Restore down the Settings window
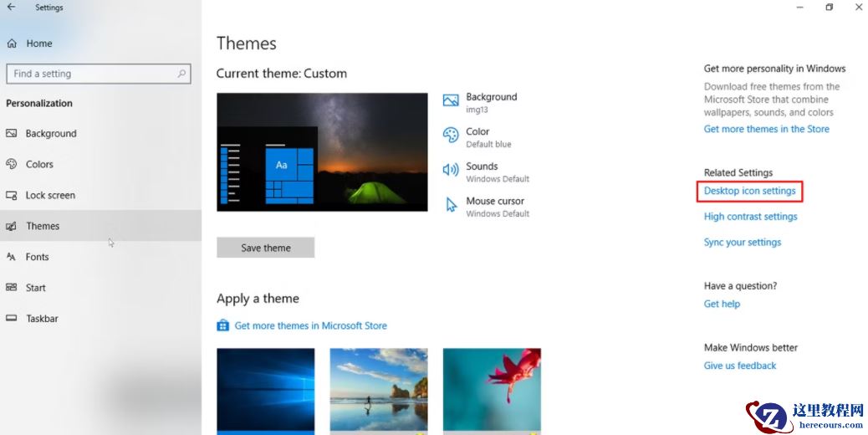 (x=829, y=8)
